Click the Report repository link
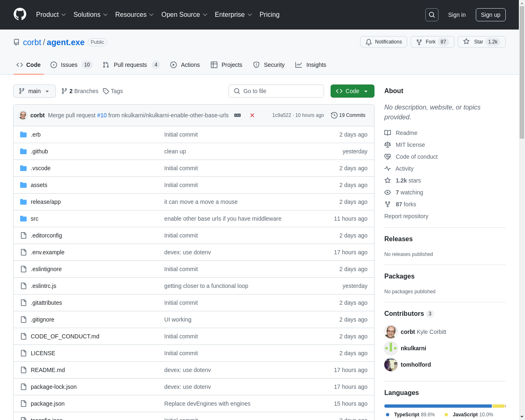 (x=406, y=216)
